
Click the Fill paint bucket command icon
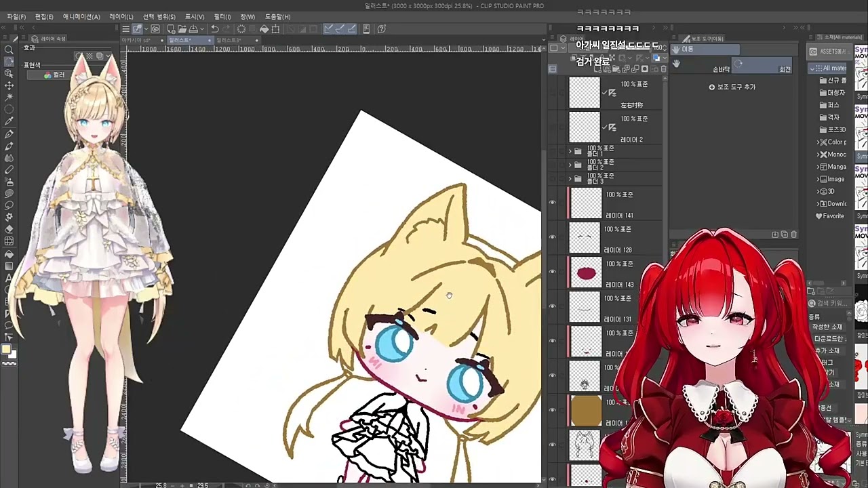(264, 28)
